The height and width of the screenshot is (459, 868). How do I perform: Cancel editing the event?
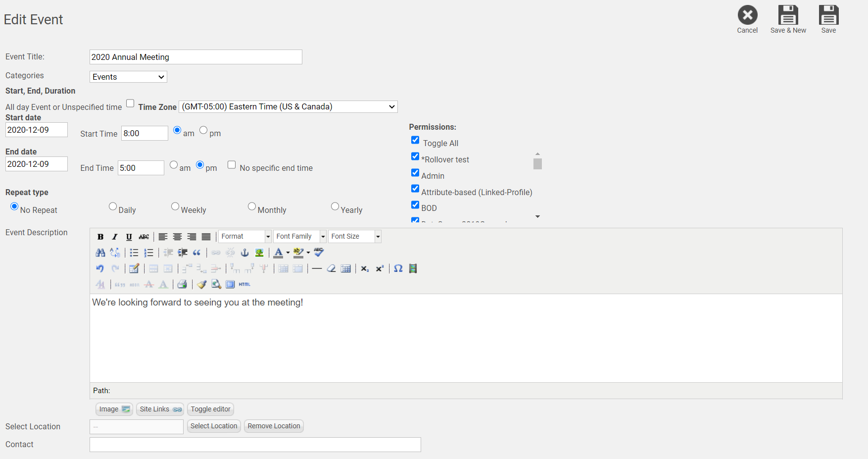747,20
